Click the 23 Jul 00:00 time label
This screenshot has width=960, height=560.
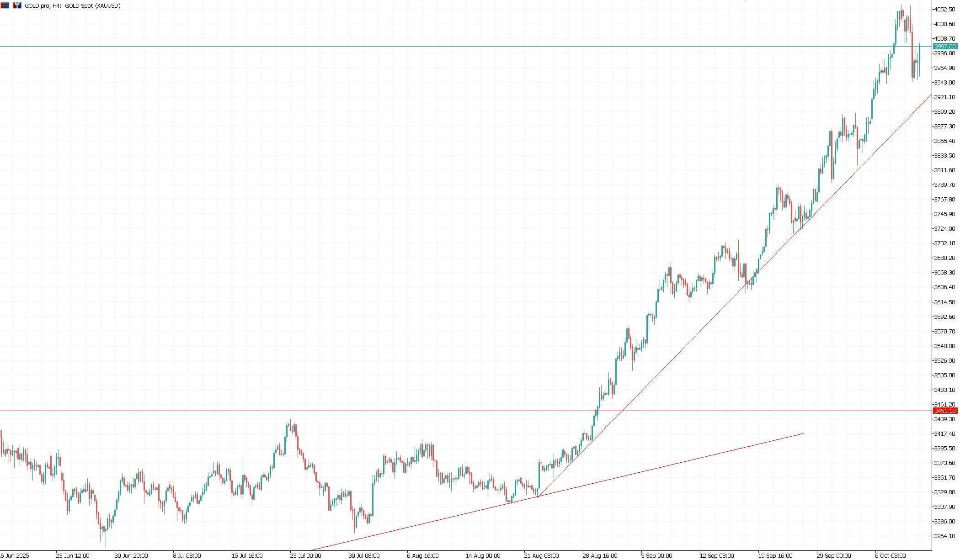305,556
